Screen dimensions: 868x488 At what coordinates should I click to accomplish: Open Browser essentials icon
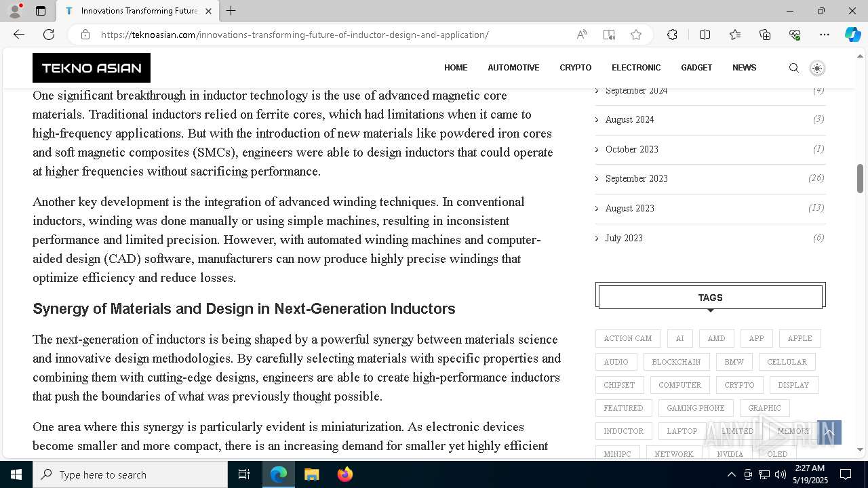point(795,35)
